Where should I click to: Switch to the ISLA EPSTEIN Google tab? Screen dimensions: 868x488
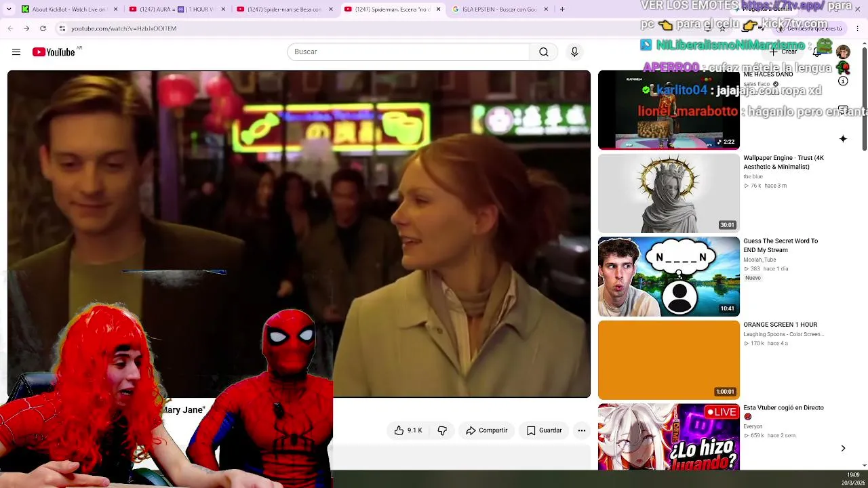tap(500, 9)
